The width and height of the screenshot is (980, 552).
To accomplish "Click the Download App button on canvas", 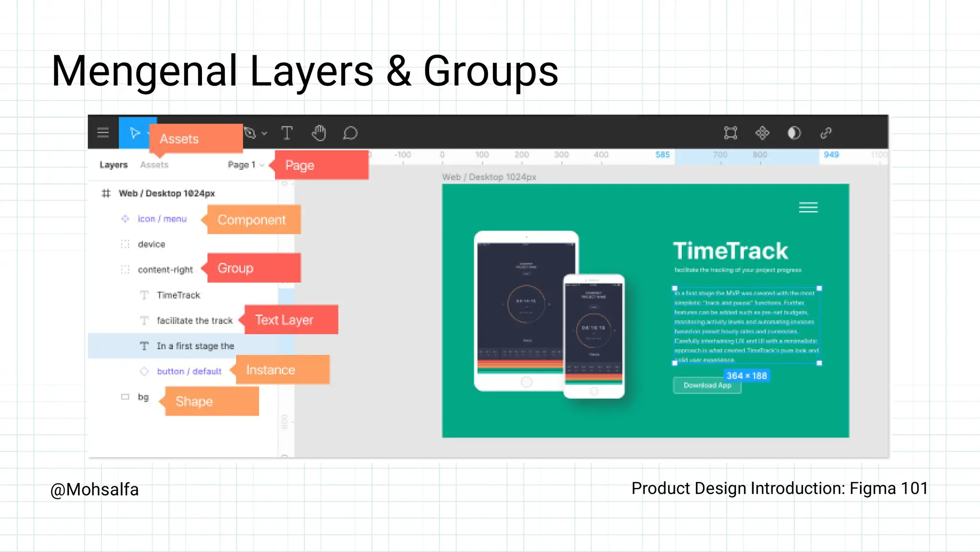I will [707, 385].
